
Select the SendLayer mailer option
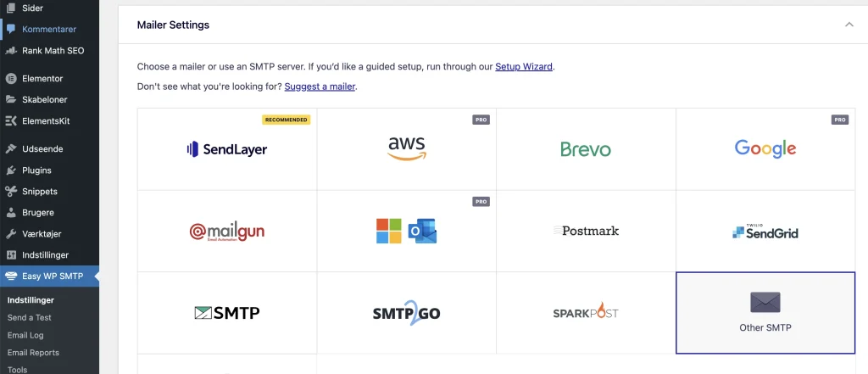click(227, 149)
